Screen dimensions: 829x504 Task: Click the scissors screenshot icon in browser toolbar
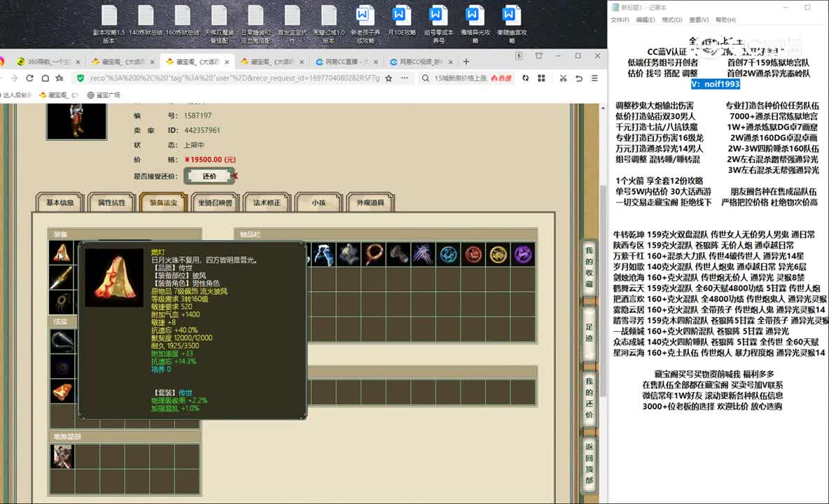point(563,78)
